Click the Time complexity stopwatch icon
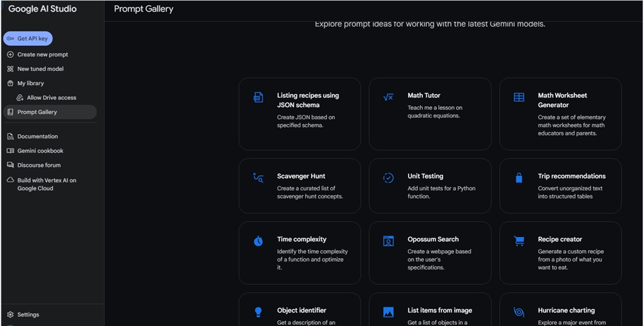The height and width of the screenshot is (326, 644). (x=258, y=241)
